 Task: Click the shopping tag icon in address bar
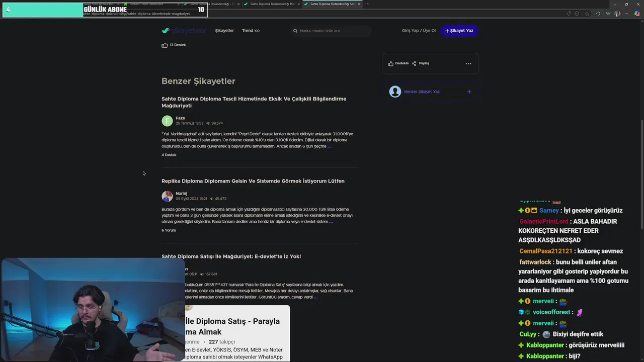click(x=569, y=14)
